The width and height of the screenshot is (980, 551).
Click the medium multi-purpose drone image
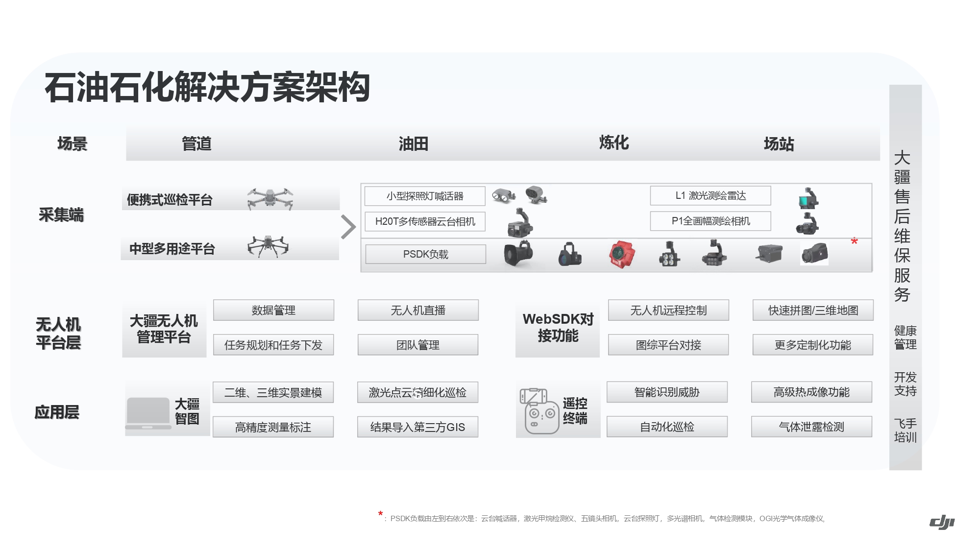pyautogui.click(x=268, y=246)
